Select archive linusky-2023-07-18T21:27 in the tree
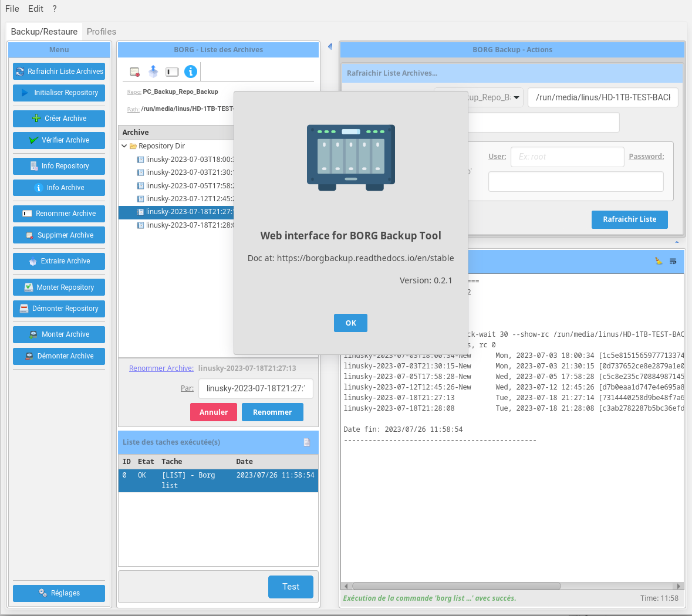Viewport: 692px width, 616px height. point(177,212)
